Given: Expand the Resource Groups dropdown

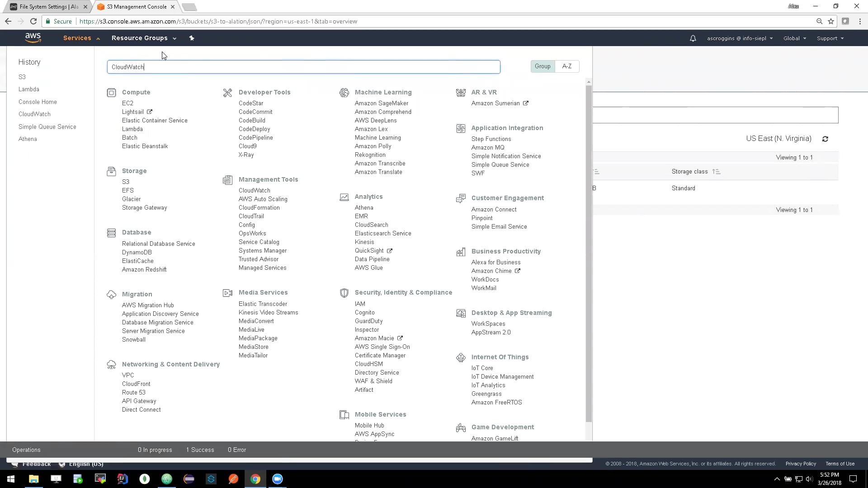Looking at the screenshot, I should (144, 38).
